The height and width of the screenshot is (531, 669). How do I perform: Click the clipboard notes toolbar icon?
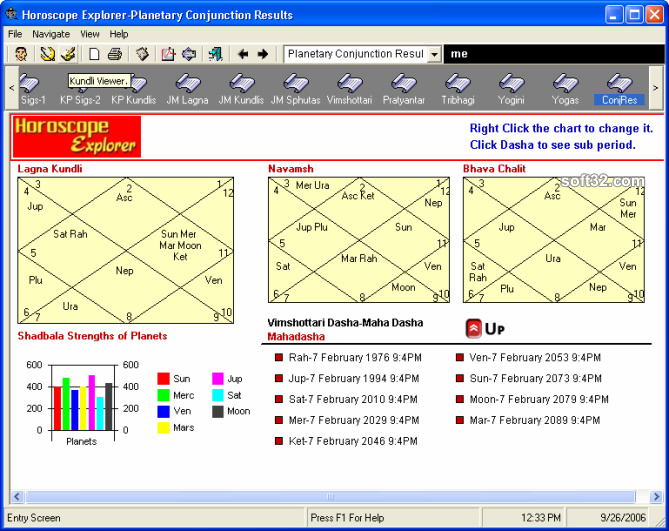click(142, 54)
